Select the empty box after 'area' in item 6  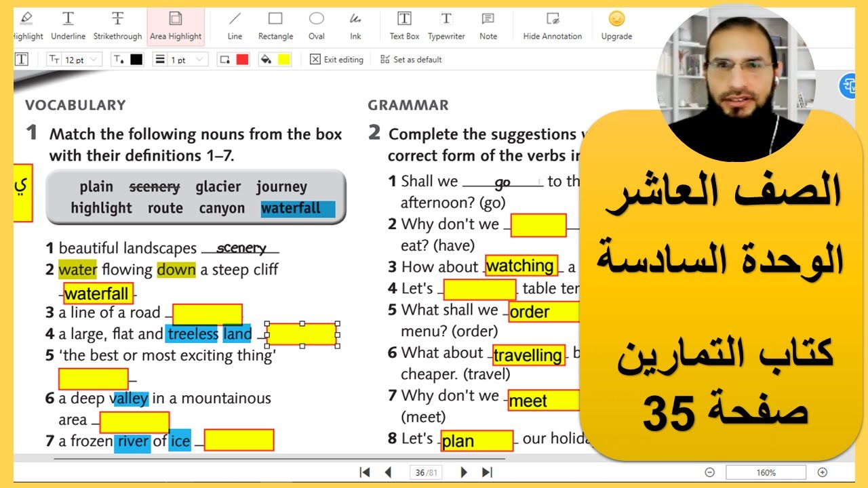click(x=134, y=422)
